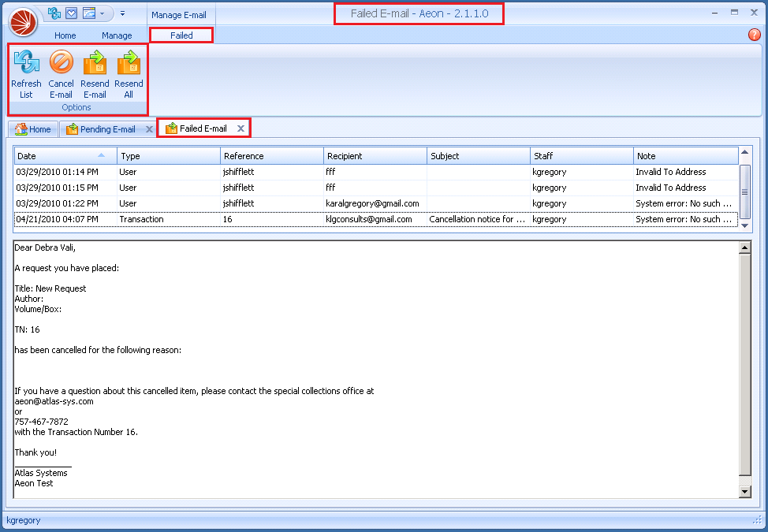The height and width of the screenshot is (532, 768).
Task: Click the refresh icon in quick access toolbar
Action: [54, 13]
